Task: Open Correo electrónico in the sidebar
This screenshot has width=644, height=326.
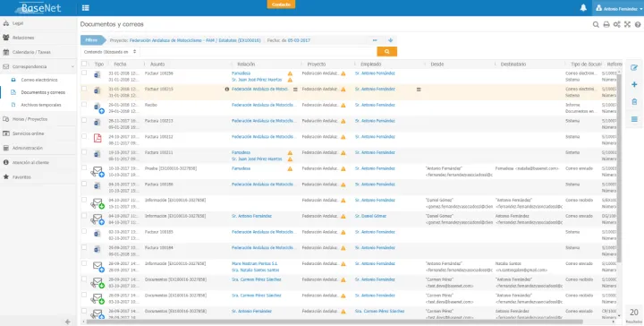Action: pos(39,80)
